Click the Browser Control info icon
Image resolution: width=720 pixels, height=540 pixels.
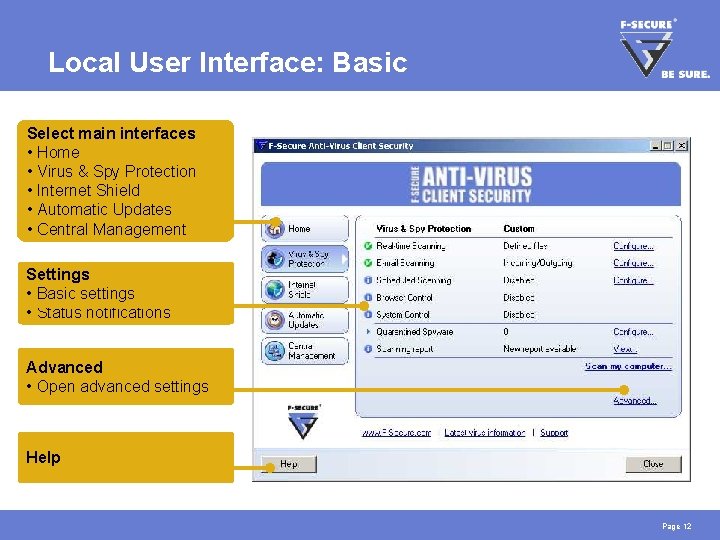(368, 298)
